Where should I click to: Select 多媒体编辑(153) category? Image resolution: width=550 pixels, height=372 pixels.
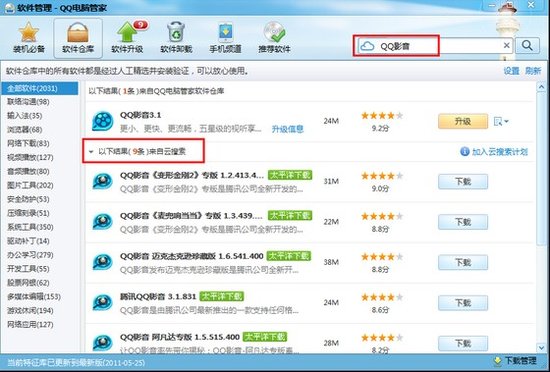click(x=34, y=297)
